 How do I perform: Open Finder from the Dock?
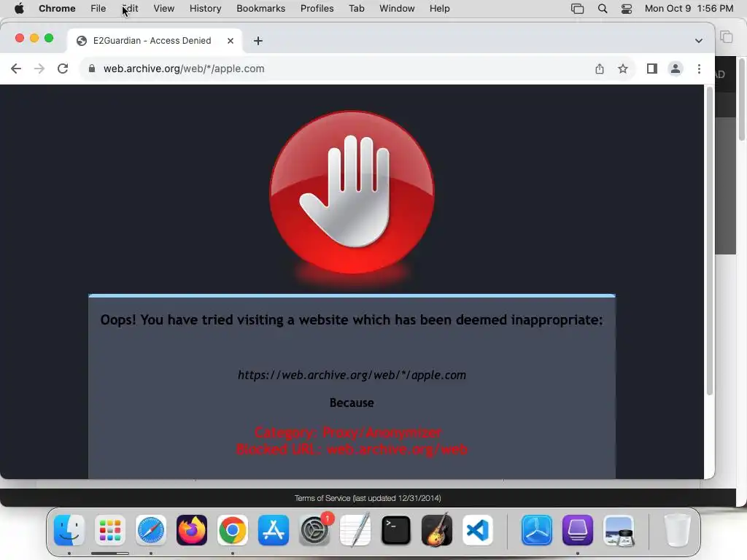point(69,530)
